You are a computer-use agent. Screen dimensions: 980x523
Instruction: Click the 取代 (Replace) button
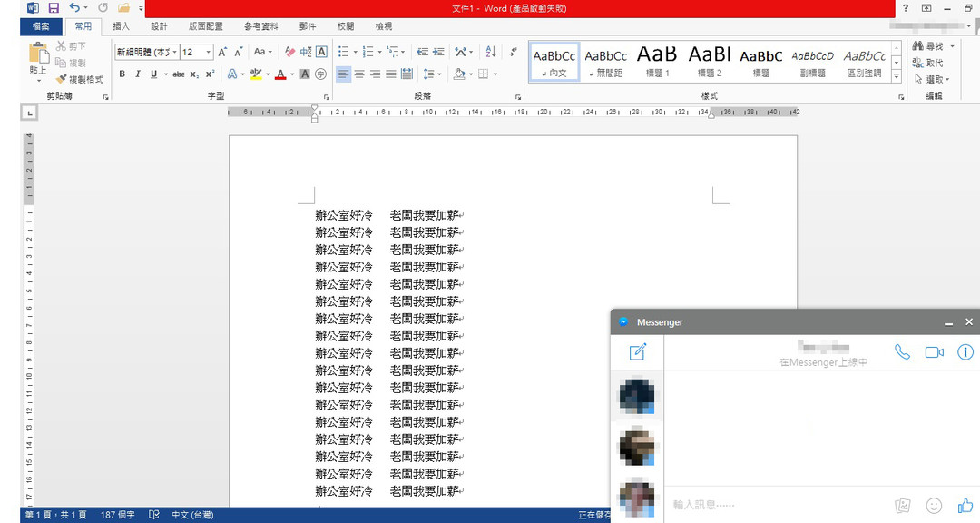[928, 63]
